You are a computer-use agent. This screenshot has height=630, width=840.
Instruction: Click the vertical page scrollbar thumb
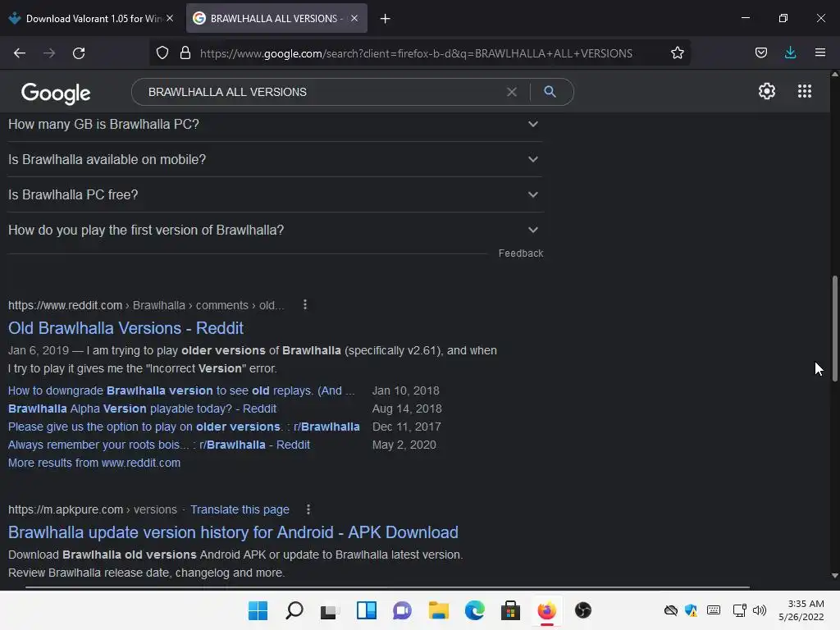(x=834, y=328)
